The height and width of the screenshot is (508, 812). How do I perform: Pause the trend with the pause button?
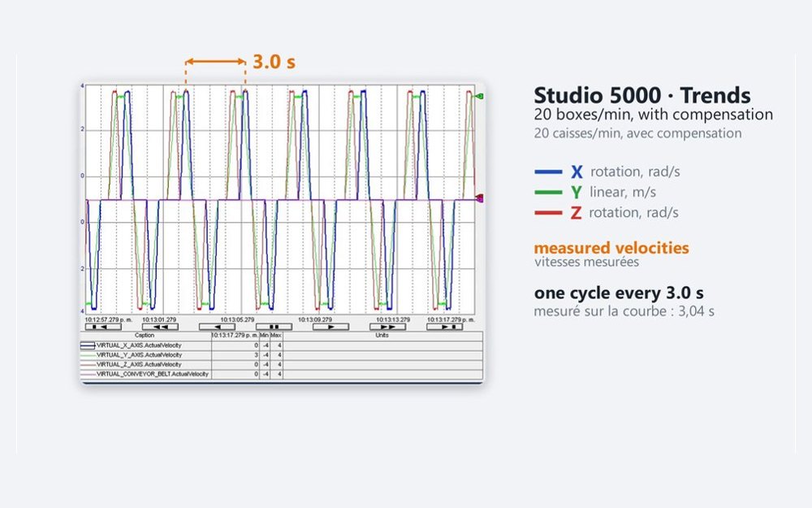pyautogui.click(x=274, y=327)
